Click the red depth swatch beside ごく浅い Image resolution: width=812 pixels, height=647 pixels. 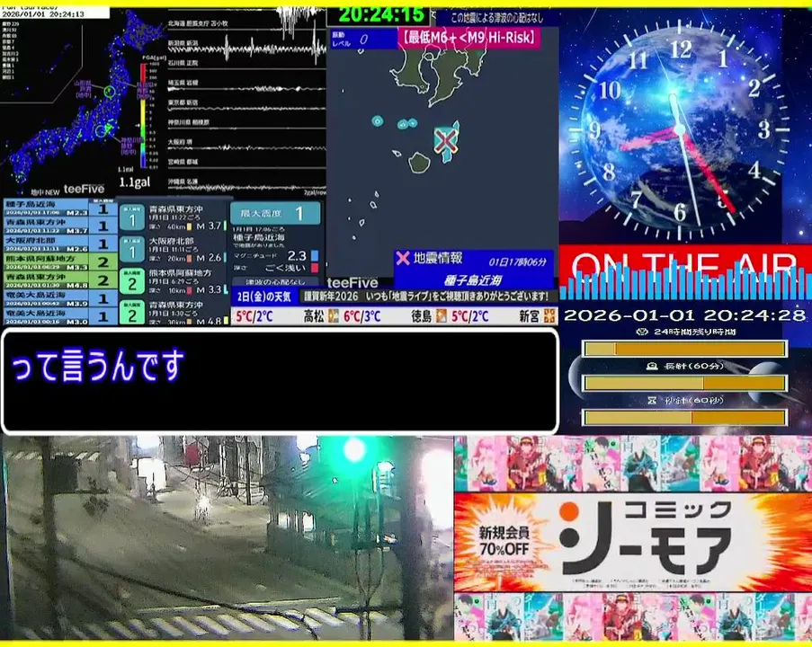pos(315,268)
